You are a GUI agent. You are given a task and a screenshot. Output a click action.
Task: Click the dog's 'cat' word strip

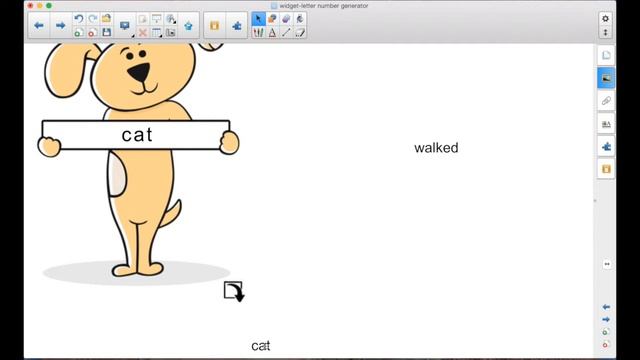pyautogui.click(x=136, y=135)
